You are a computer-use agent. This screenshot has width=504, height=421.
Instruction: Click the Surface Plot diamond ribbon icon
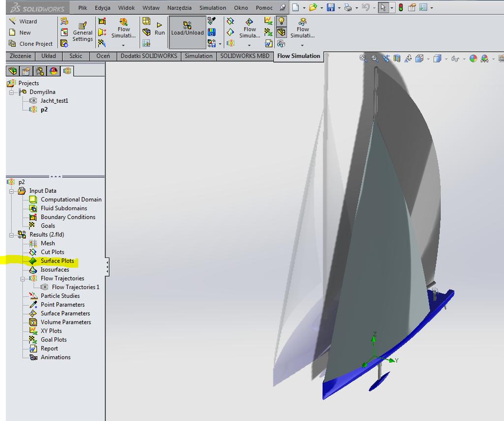click(x=230, y=32)
